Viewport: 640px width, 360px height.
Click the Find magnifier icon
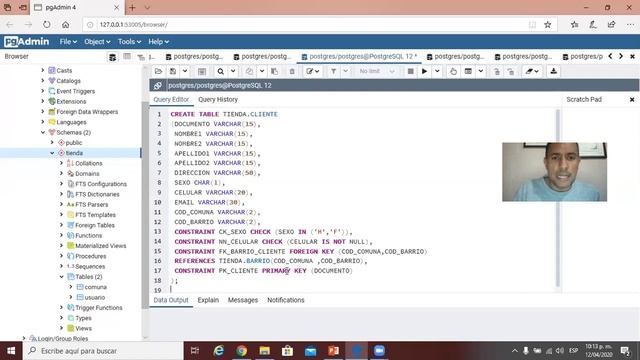click(x=221, y=71)
